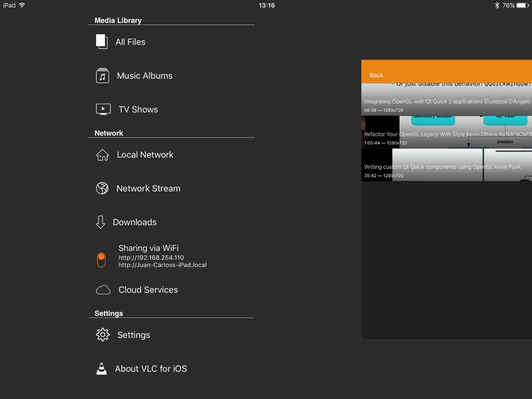Screen dimensions: 532x399
Task: Open TV Shows menu entry
Action: (x=138, y=110)
